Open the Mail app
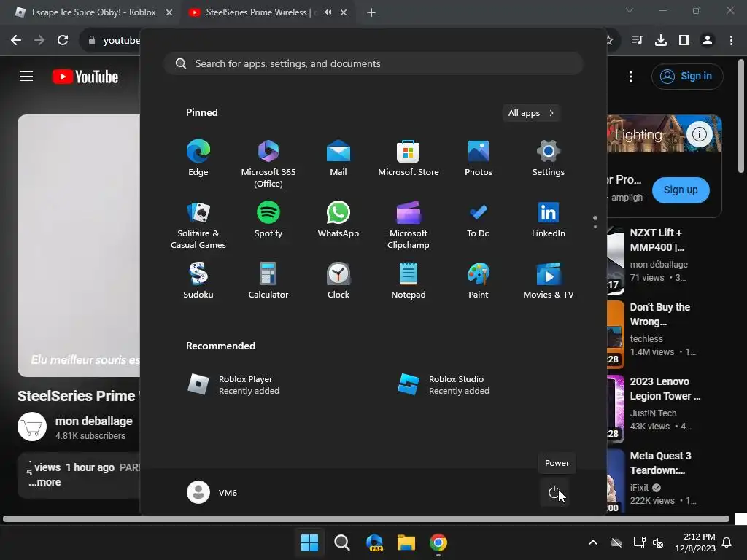Image resolution: width=747 pixels, height=560 pixels. 338,158
